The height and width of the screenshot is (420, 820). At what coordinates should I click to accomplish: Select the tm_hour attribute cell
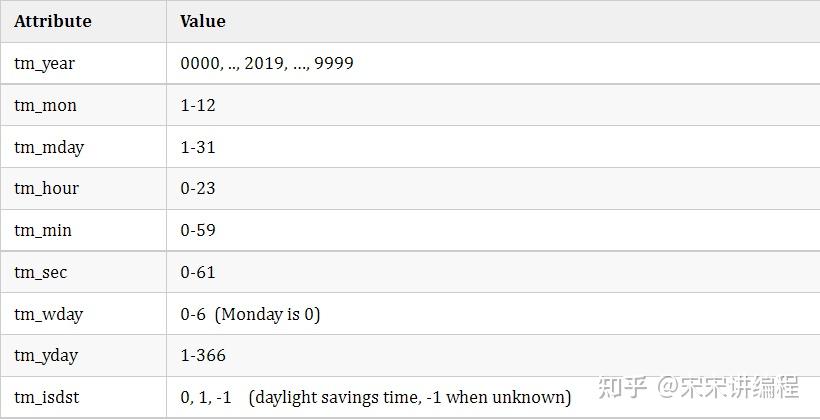tap(46, 188)
